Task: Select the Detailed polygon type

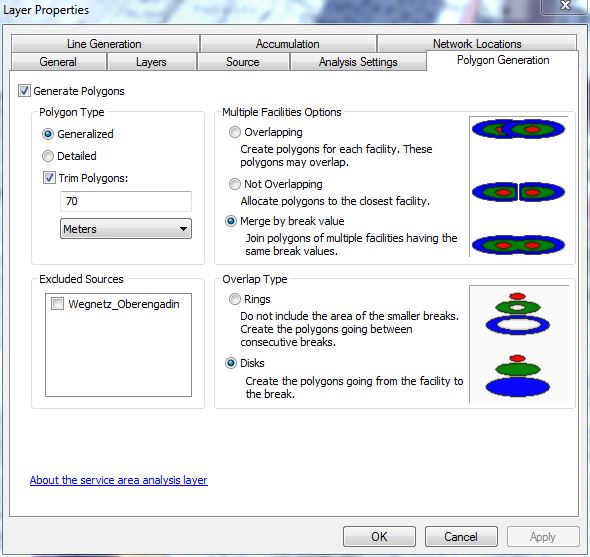Action: tap(48, 156)
